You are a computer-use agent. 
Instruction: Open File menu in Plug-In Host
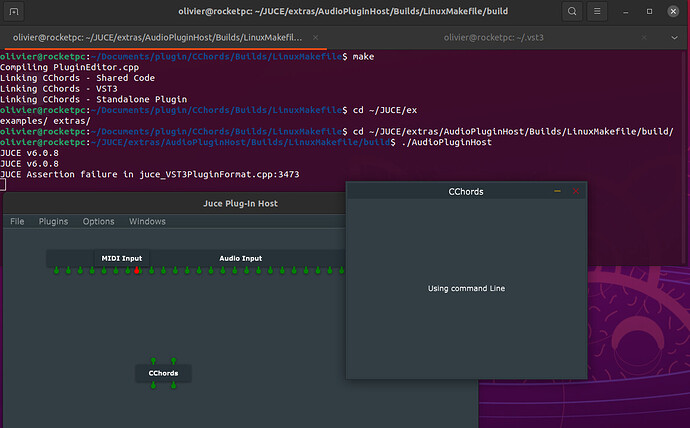(17, 221)
